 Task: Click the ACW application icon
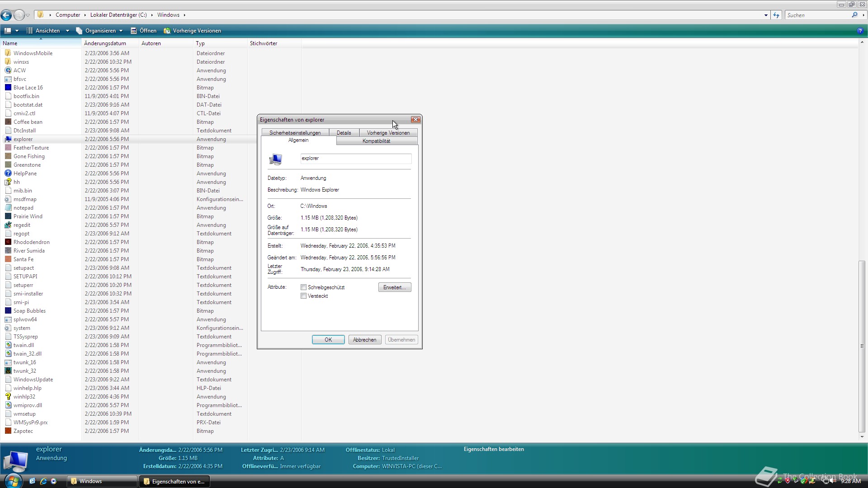click(8, 70)
